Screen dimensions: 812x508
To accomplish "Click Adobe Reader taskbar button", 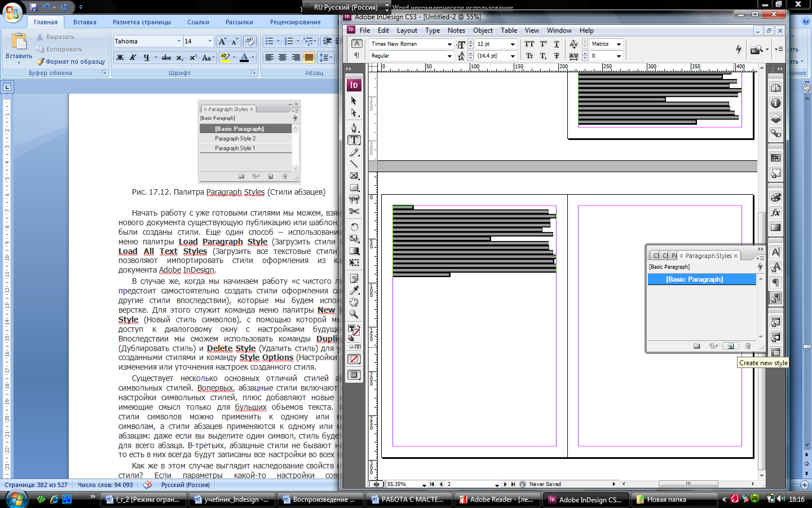I will [497, 500].
